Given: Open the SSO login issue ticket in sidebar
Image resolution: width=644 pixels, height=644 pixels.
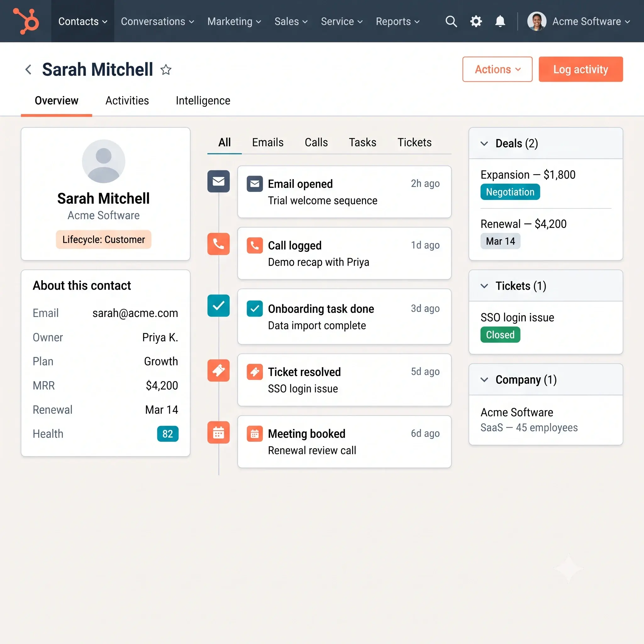Looking at the screenshot, I should click(x=517, y=317).
